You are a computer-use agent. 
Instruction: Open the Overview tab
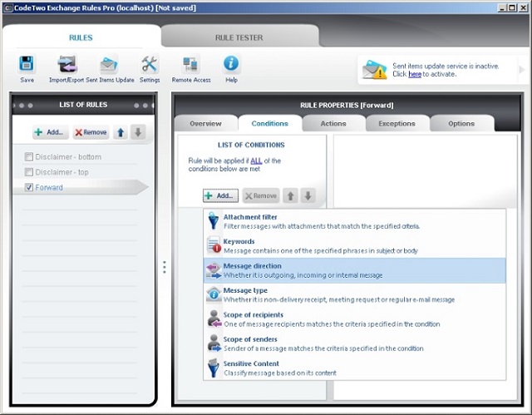[x=205, y=124]
